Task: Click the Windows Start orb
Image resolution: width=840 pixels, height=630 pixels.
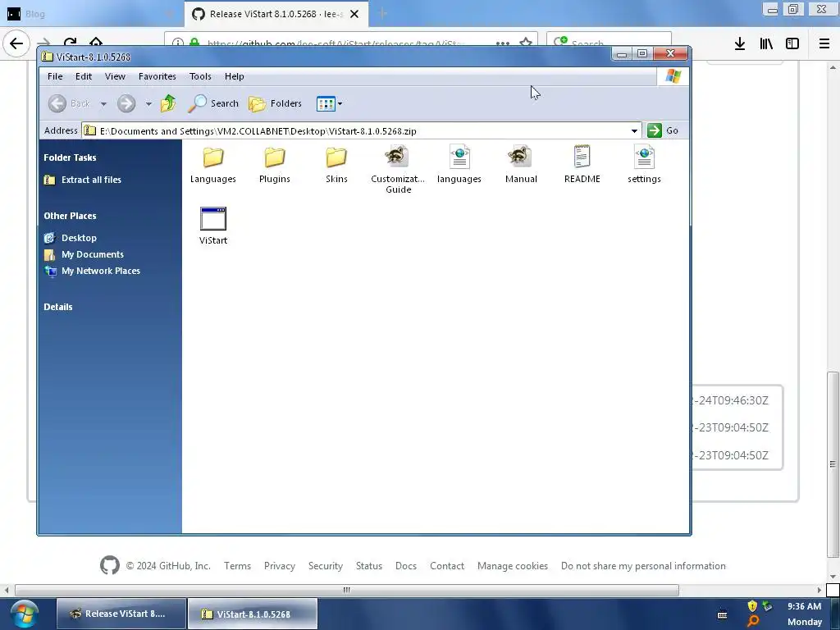Action: click(25, 614)
